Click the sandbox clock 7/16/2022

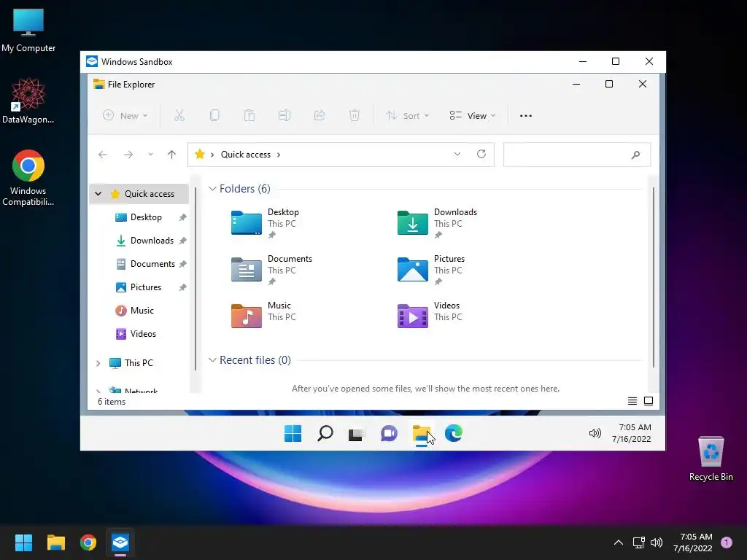point(631,439)
